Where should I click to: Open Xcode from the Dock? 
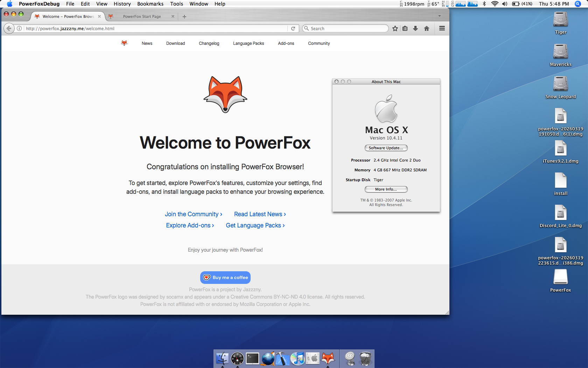click(x=282, y=359)
